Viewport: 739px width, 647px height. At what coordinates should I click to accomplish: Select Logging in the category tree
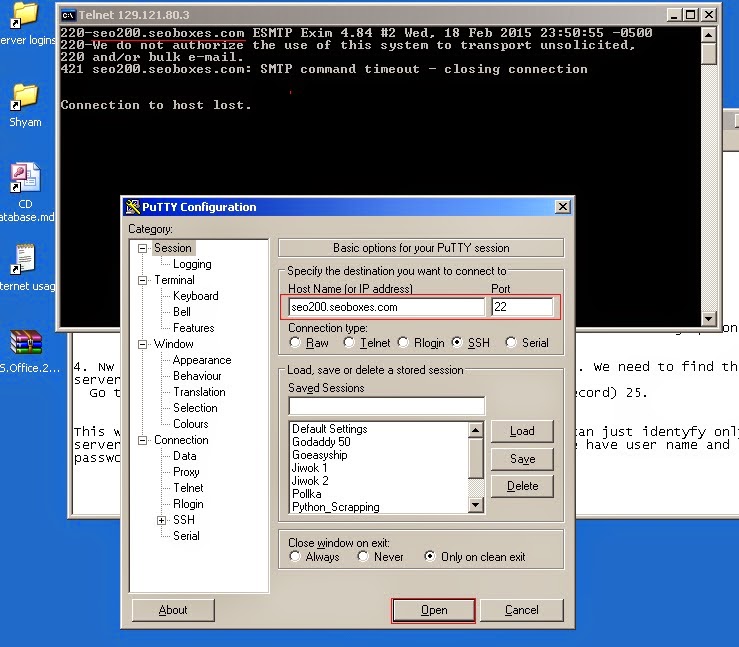pos(192,264)
